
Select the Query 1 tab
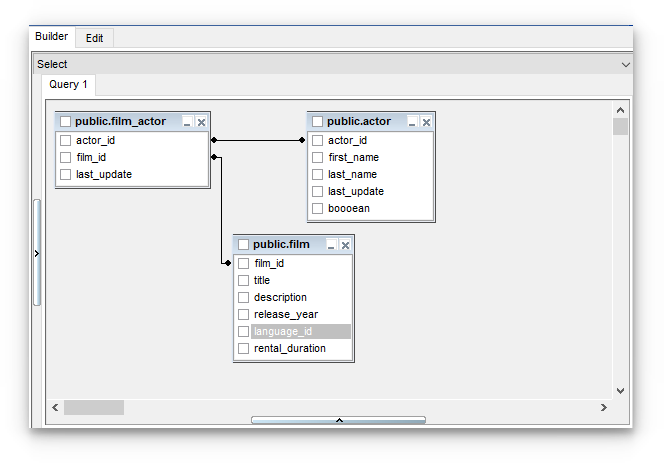tap(68, 84)
